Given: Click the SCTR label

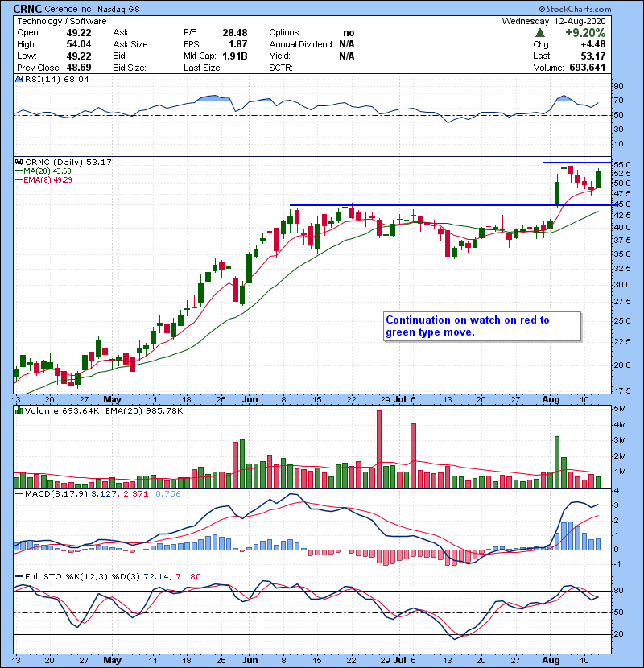Looking at the screenshot, I should pyautogui.click(x=281, y=68).
